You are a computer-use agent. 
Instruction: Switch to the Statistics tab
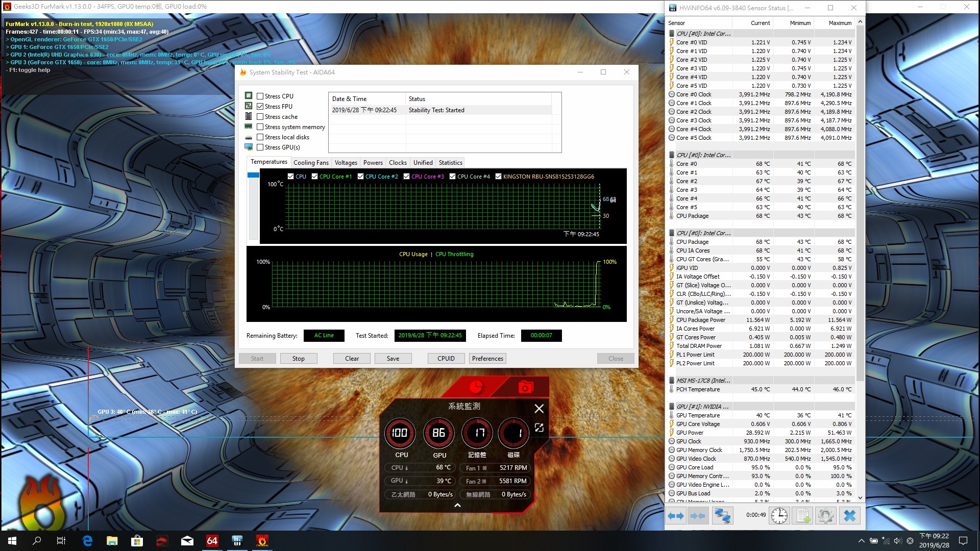451,163
